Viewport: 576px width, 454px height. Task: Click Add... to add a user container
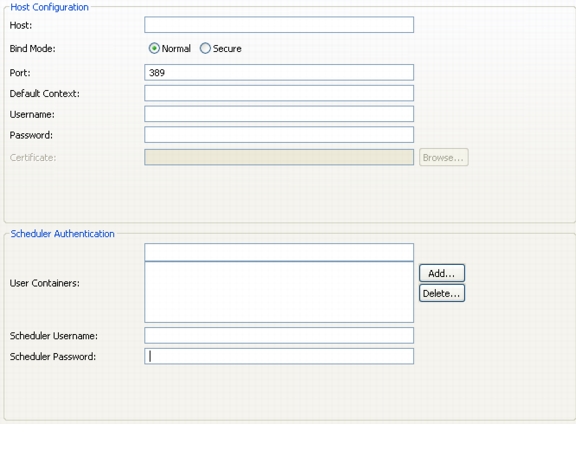tap(442, 273)
